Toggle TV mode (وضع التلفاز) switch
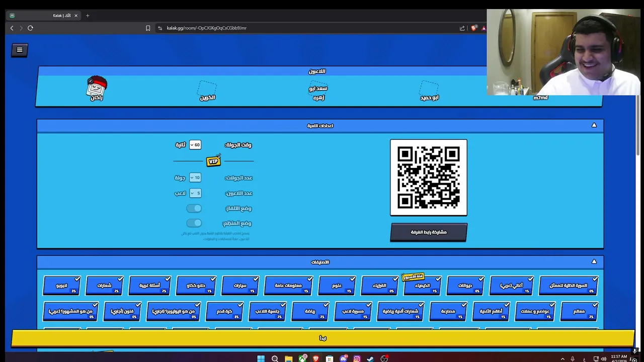The width and height of the screenshot is (644, 362). pos(194,208)
